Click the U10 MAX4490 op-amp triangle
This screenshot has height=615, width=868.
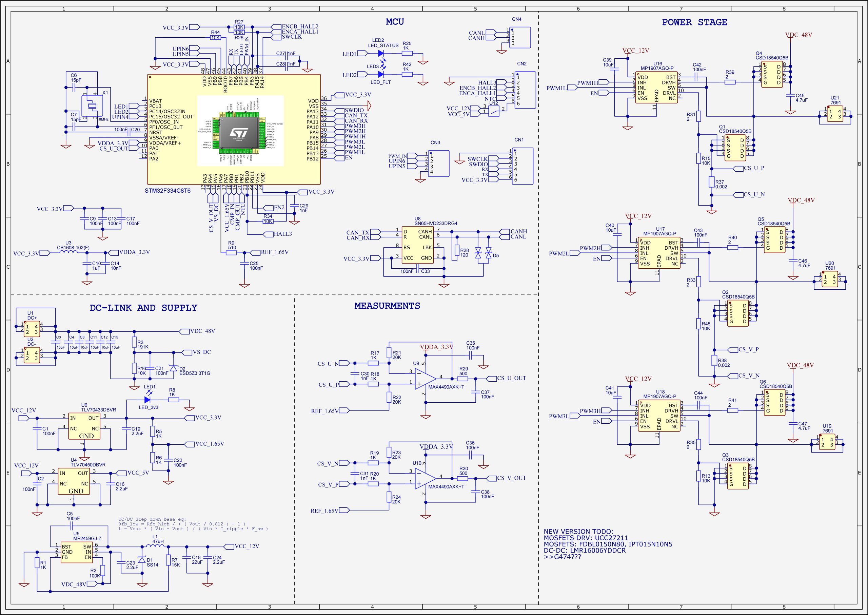click(426, 479)
